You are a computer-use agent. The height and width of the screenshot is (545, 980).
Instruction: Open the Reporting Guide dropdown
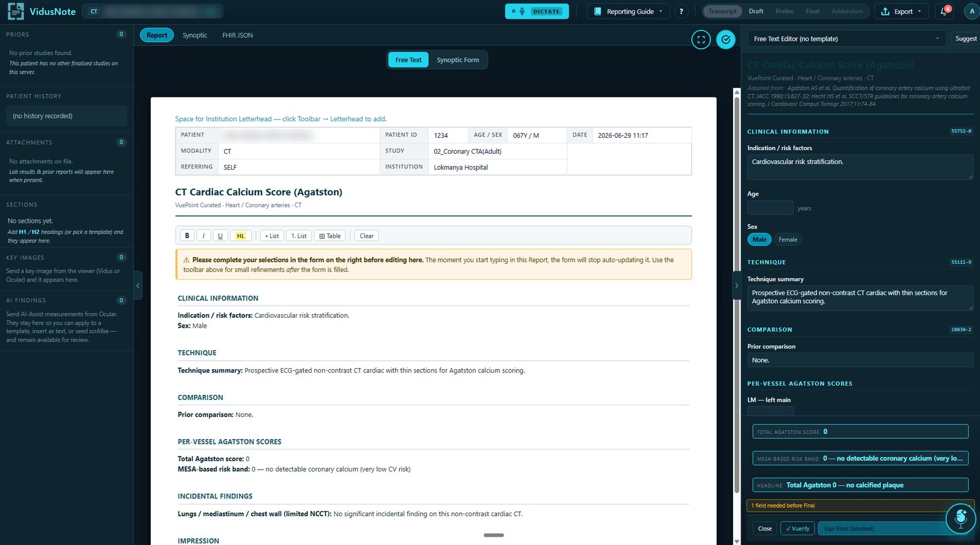pyautogui.click(x=629, y=11)
